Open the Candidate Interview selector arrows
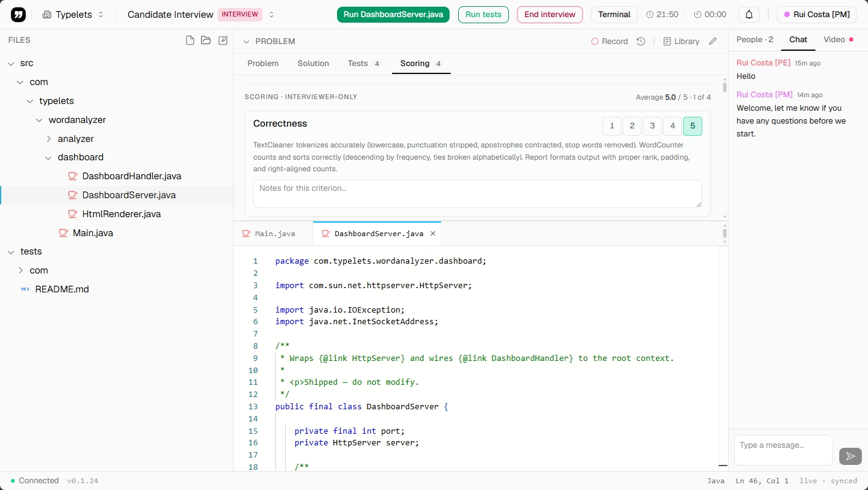868x490 pixels. [272, 15]
